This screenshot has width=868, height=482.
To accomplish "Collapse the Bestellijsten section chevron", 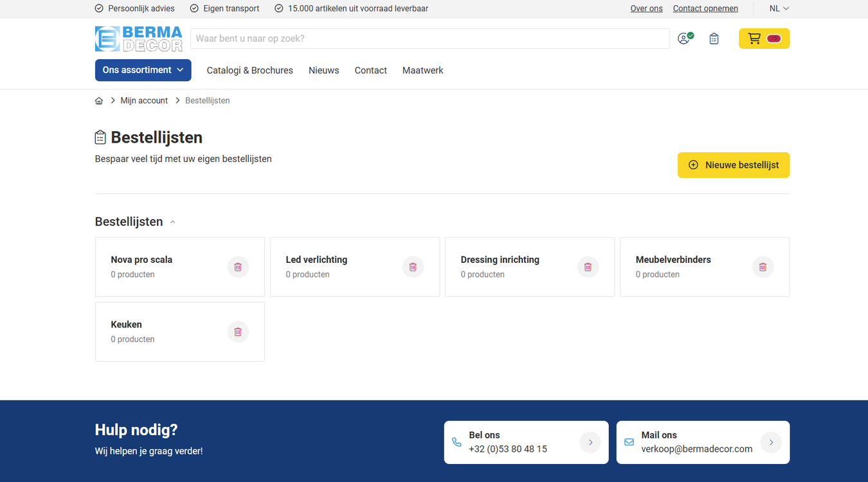I will [x=172, y=222].
